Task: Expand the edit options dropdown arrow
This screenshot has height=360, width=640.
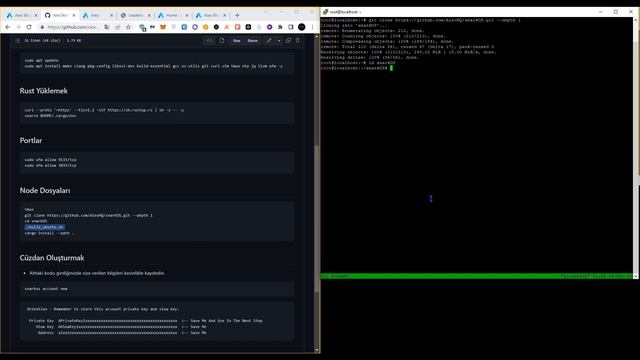Action: 279,40
